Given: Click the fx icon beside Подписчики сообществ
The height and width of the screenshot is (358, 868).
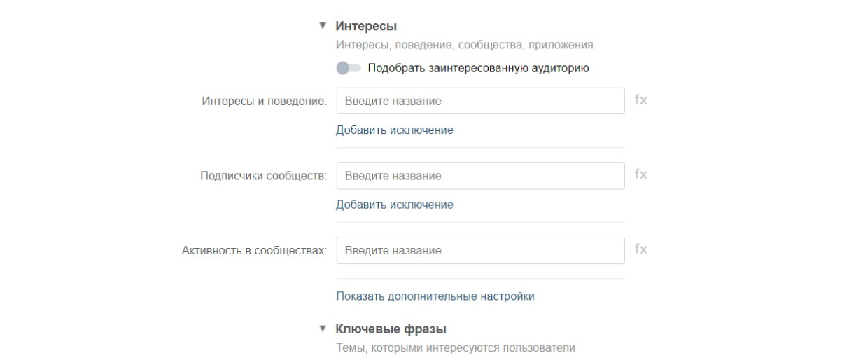Looking at the screenshot, I should tap(640, 175).
